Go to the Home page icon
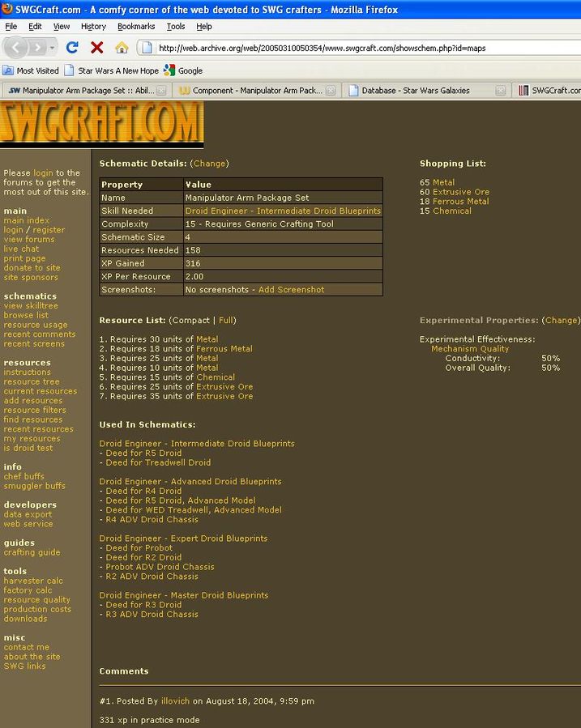The image size is (581, 728). click(x=122, y=47)
